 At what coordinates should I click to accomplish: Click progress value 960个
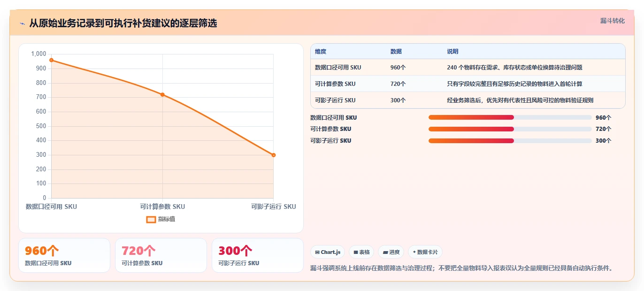tap(603, 118)
